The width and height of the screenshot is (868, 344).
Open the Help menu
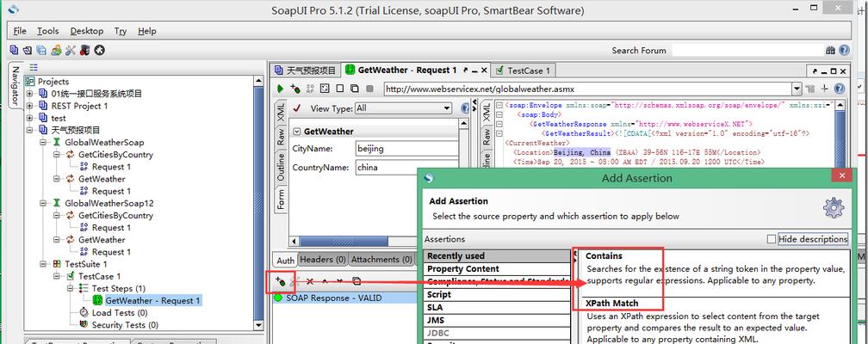click(x=146, y=31)
